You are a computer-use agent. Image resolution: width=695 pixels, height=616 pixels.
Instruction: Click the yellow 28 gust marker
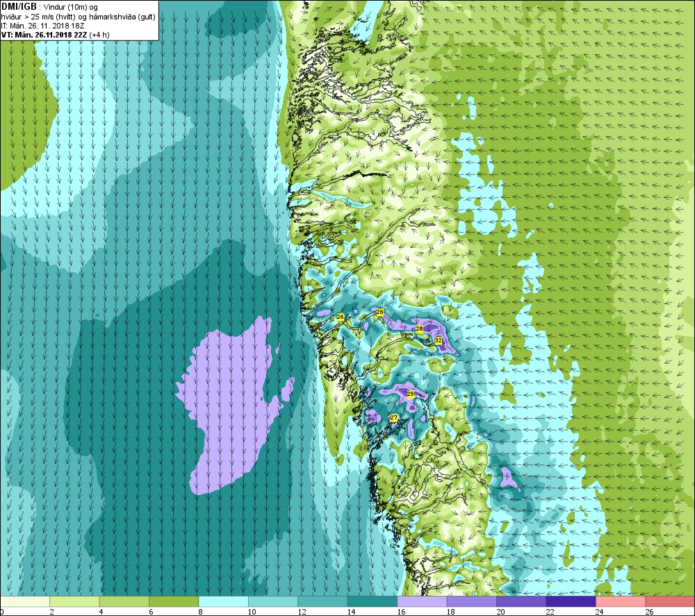pos(419,328)
